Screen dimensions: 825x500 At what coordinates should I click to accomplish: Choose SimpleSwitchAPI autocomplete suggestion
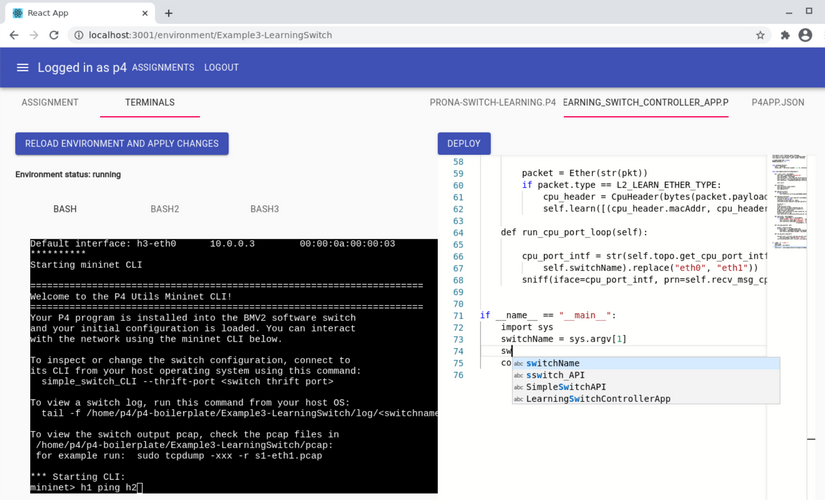point(646,387)
